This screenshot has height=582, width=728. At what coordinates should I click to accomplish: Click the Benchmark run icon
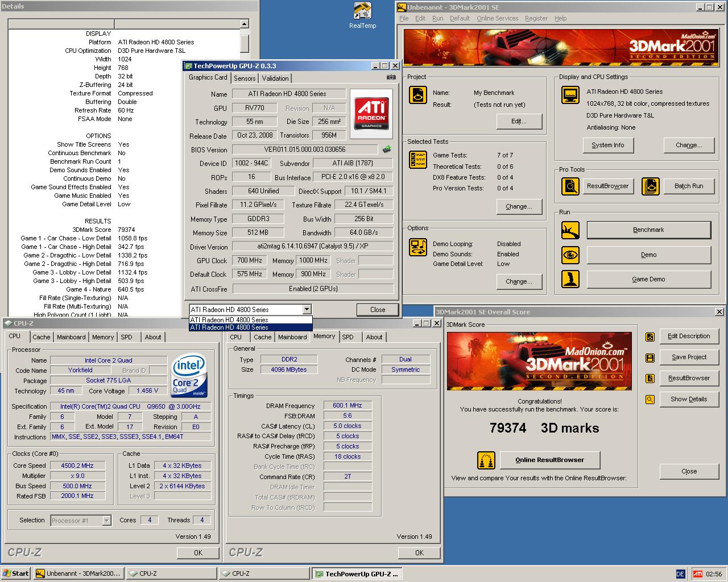click(x=570, y=230)
